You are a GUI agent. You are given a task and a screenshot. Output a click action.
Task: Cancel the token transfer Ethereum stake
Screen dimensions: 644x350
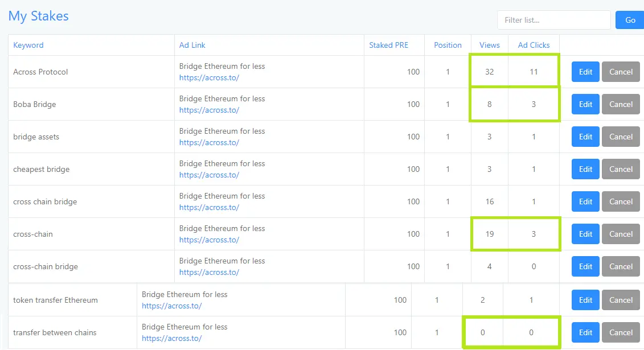point(621,300)
